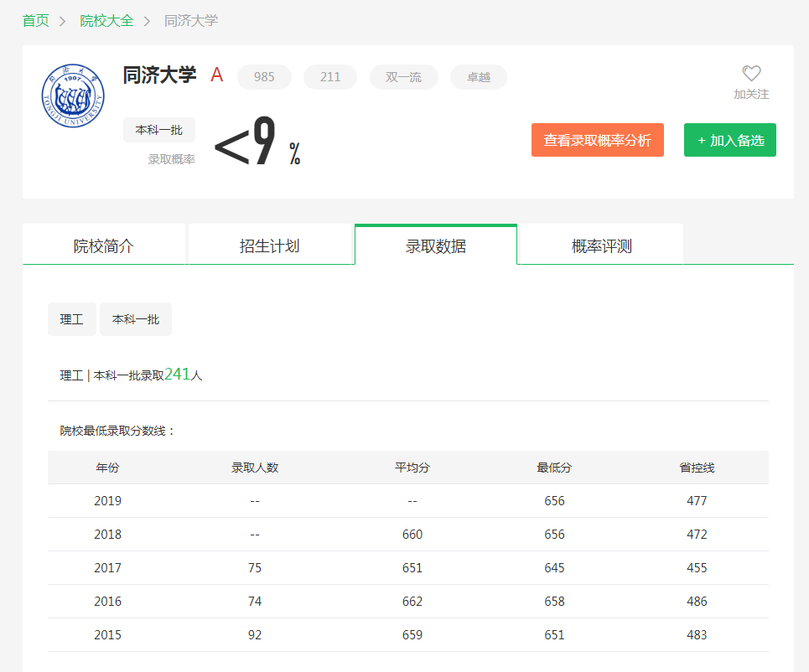The image size is (809, 672).
Task: Navigate to 首页 via breadcrumb
Action: tap(35, 20)
